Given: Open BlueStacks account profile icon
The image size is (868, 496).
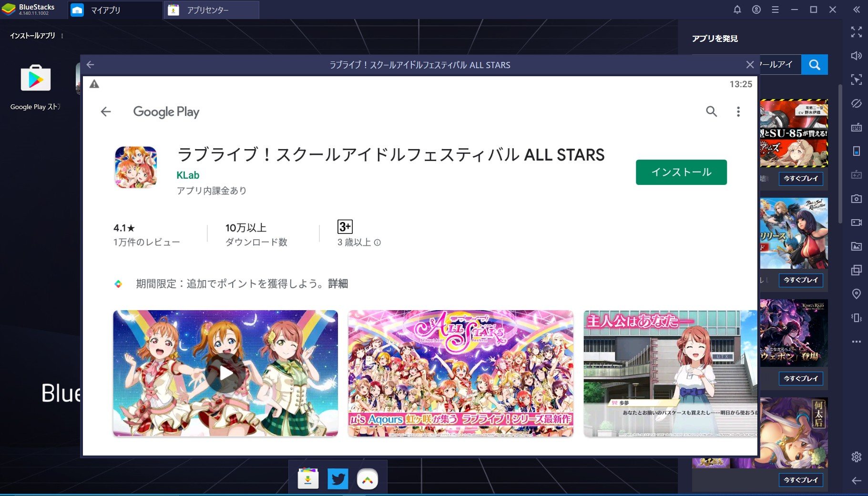Looking at the screenshot, I should (x=756, y=10).
